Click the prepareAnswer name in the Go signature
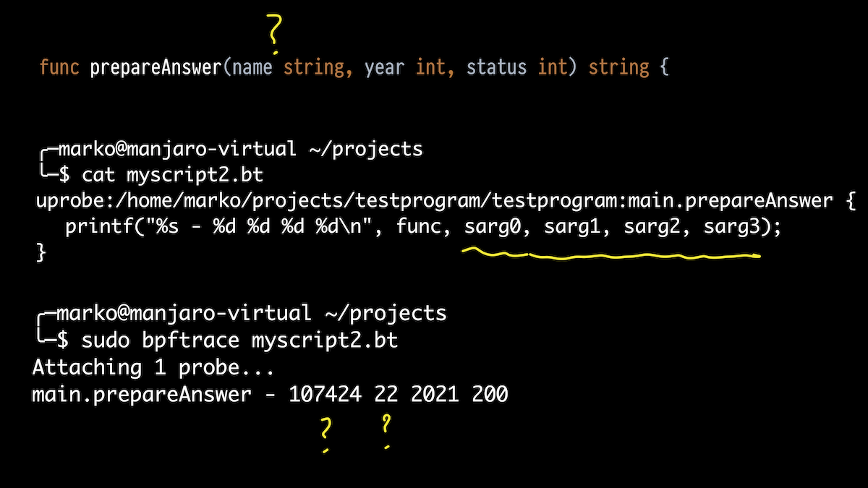The width and height of the screenshot is (868, 488). (x=156, y=67)
